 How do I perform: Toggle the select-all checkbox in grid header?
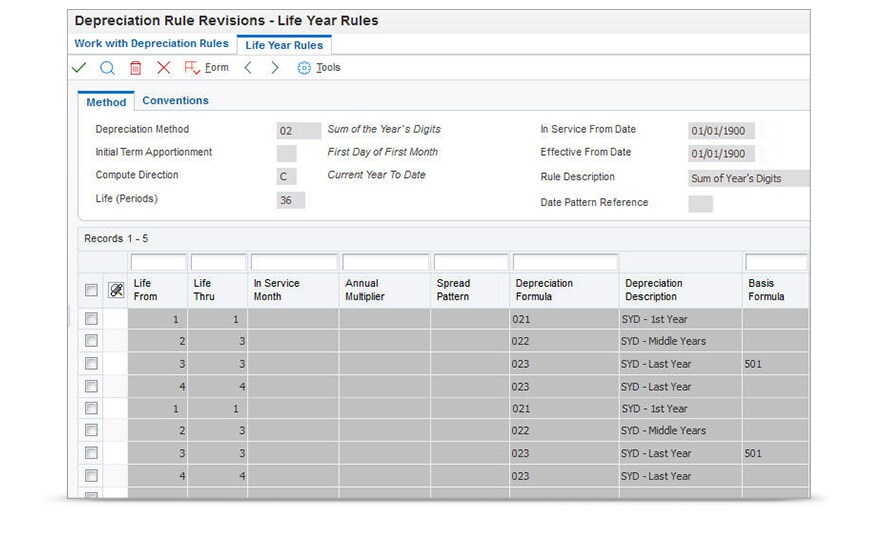click(x=91, y=290)
